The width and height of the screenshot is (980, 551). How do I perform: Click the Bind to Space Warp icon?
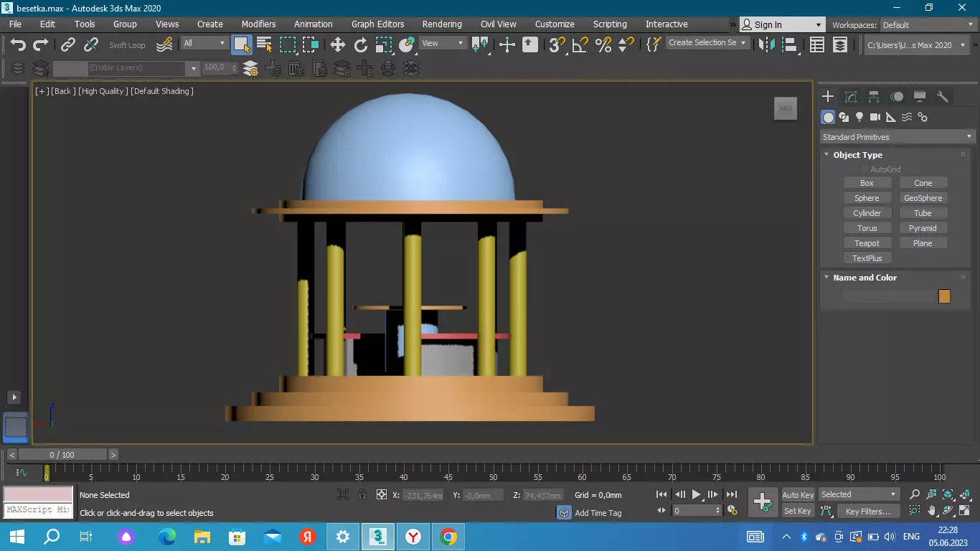tap(165, 44)
